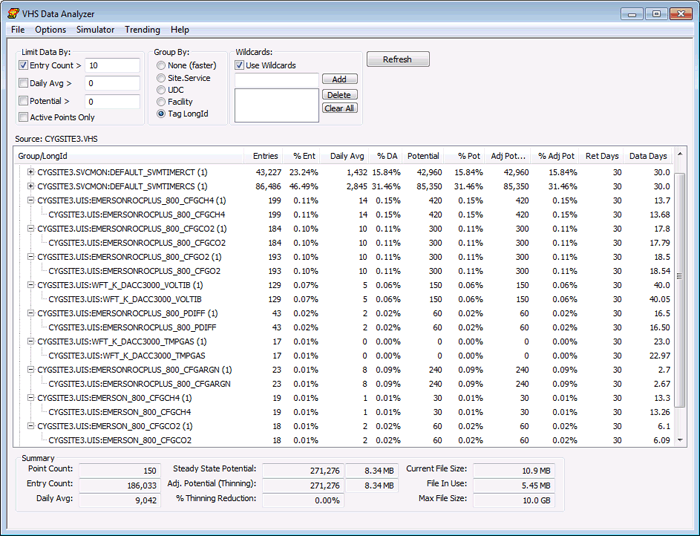Click the Refresh button
The width and height of the screenshot is (700, 536).
[398, 59]
